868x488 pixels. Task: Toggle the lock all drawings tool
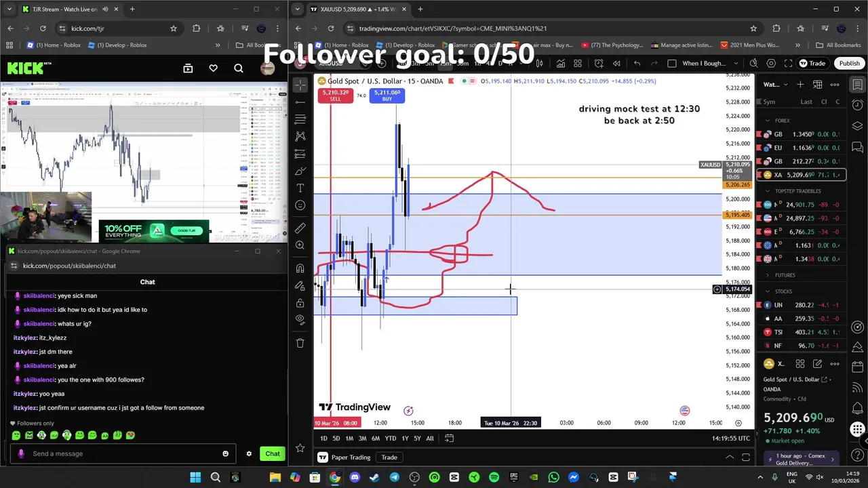(300, 303)
